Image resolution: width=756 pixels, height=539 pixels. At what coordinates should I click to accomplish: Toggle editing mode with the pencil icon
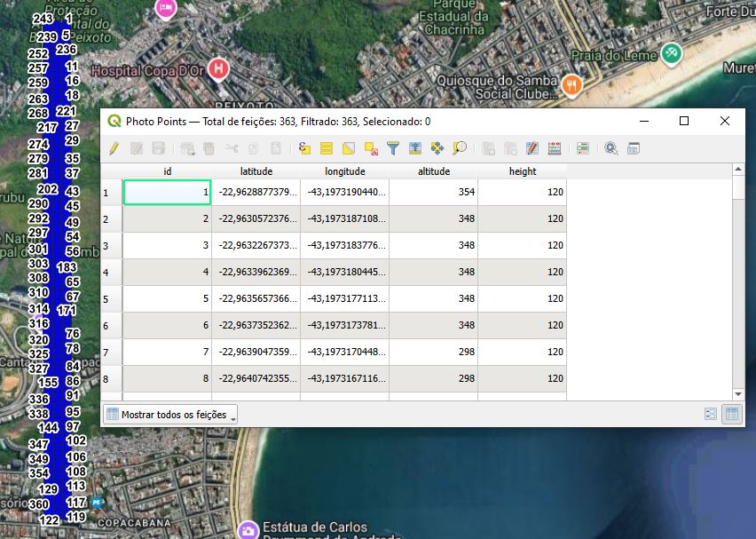pos(114,149)
